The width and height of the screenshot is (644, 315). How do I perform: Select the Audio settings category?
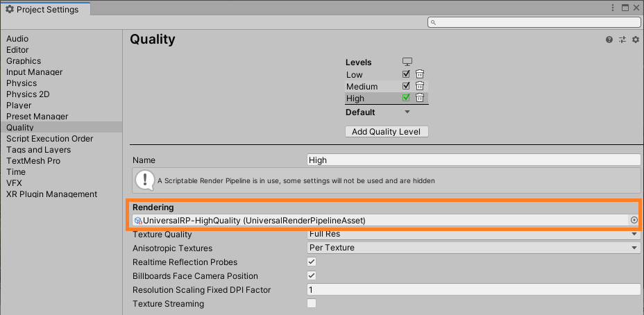[17, 39]
